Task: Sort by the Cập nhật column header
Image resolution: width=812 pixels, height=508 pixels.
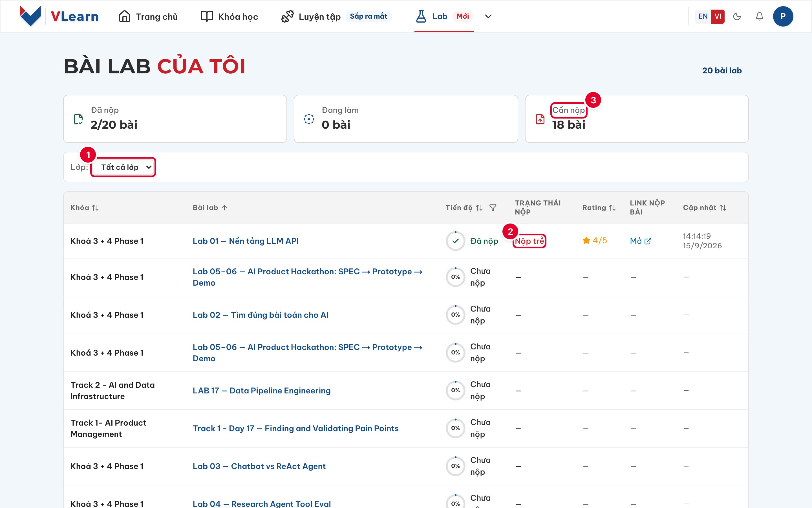Action: point(705,208)
